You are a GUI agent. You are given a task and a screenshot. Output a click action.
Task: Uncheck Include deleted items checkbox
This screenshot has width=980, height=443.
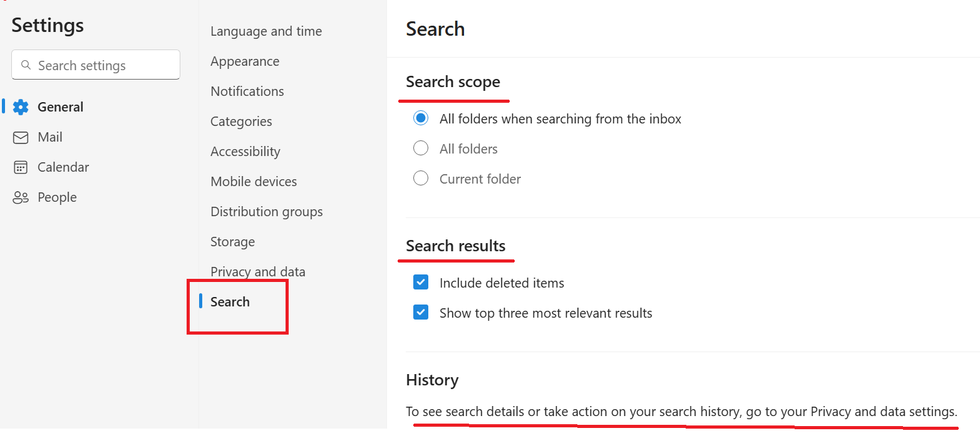tap(421, 283)
